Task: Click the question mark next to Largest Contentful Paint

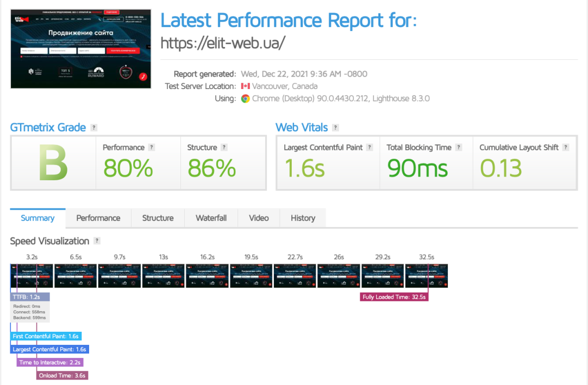Action: (370, 147)
